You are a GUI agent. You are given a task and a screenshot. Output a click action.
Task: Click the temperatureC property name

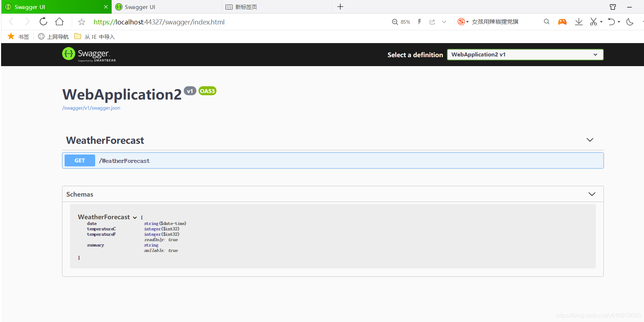(101, 229)
